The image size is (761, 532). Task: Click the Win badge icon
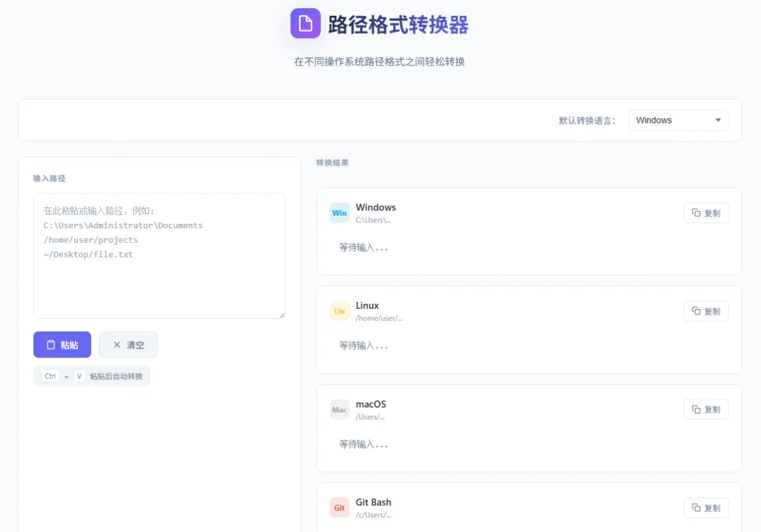(339, 213)
